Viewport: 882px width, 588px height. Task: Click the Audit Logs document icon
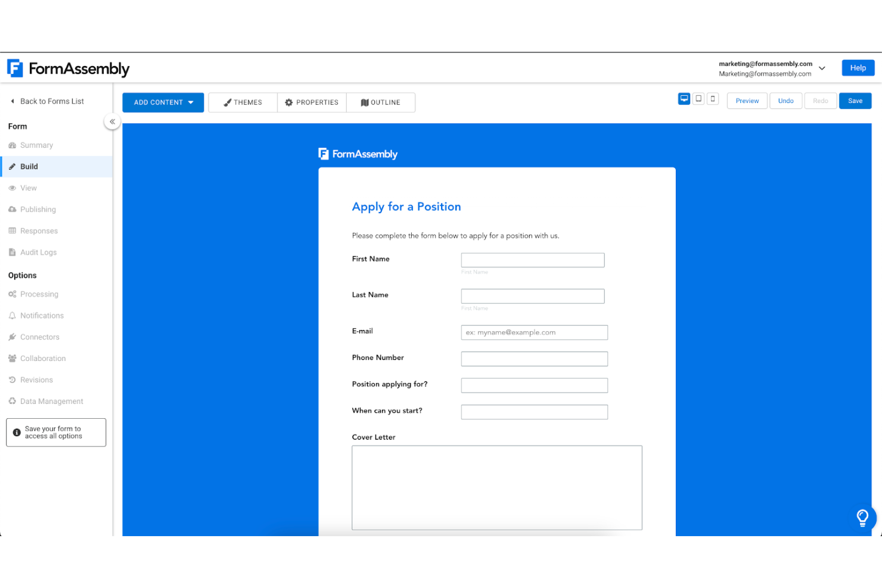pyautogui.click(x=12, y=253)
